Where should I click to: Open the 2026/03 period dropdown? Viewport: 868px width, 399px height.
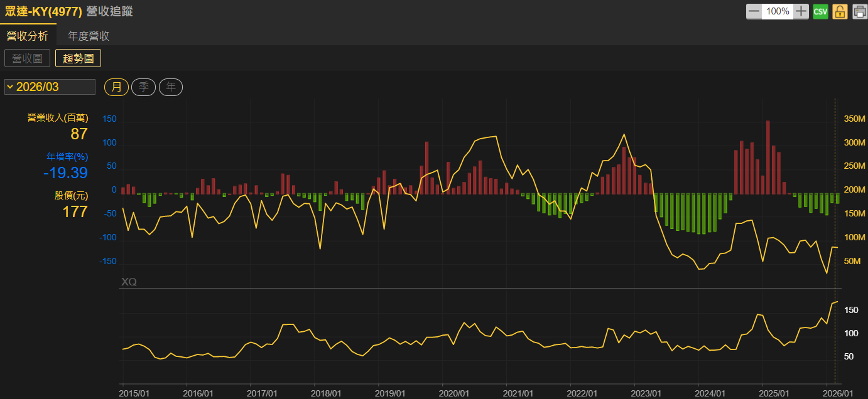(x=50, y=87)
